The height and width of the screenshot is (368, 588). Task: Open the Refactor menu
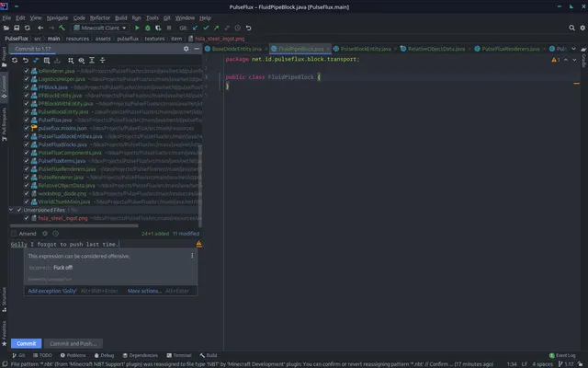100,17
